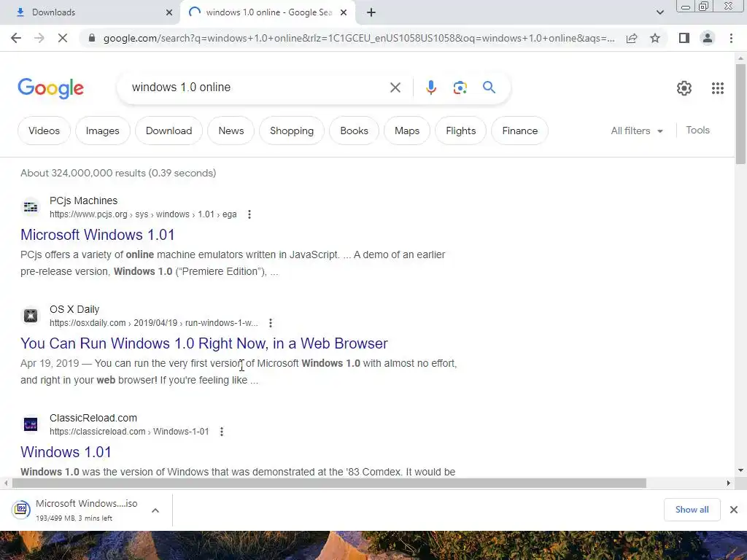Click PCjs Machines favicon
747x560 pixels.
pyautogui.click(x=31, y=207)
